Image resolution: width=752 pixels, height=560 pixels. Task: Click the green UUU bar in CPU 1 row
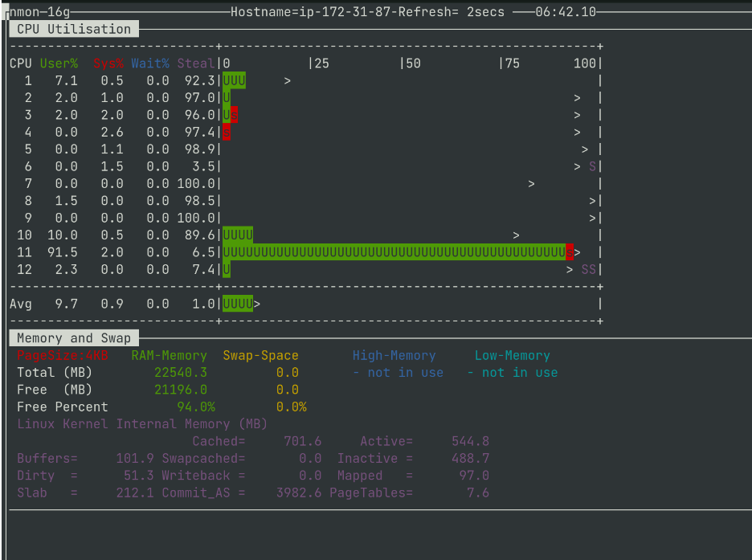click(234, 80)
